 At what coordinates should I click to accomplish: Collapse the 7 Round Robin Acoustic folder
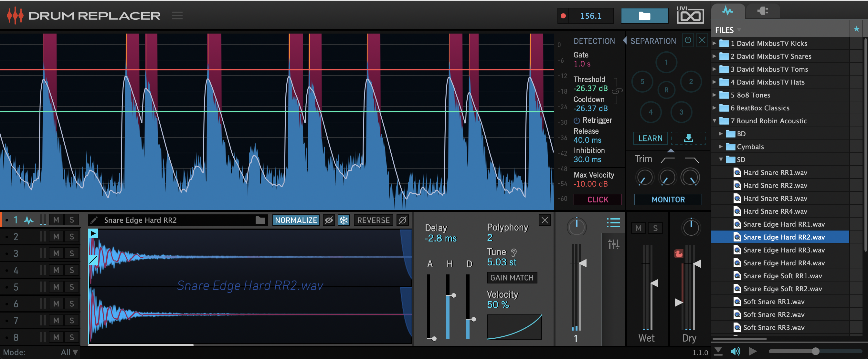(x=715, y=121)
